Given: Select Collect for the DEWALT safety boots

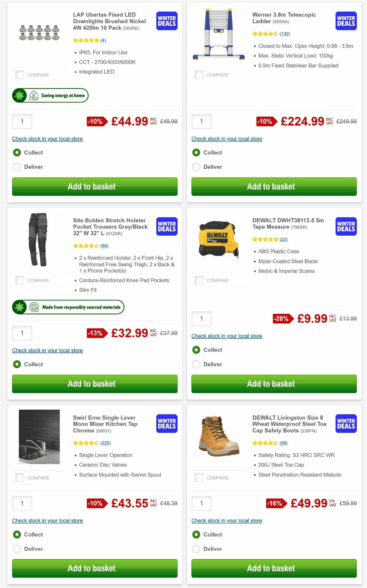Looking at the screenshot, I should (196, 534).
